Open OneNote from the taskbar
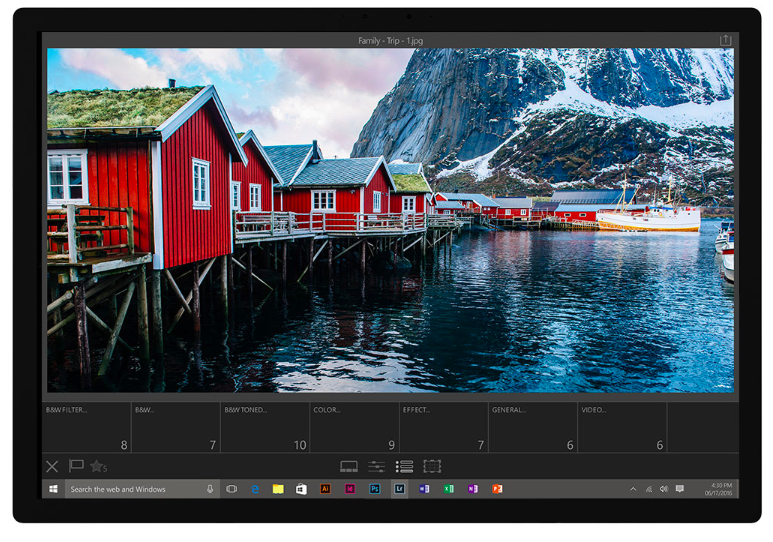The image size is (773, 542). tap(473, 489)
